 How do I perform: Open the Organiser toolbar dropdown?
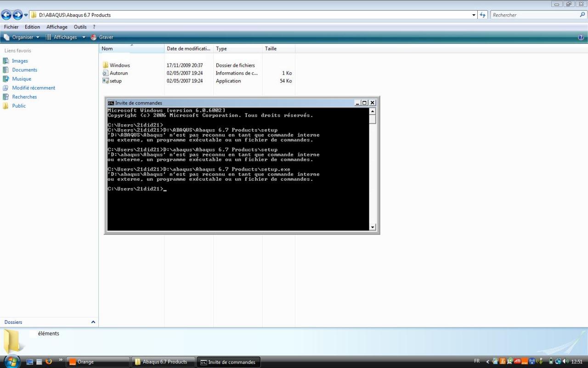click(x=22, y=37)
